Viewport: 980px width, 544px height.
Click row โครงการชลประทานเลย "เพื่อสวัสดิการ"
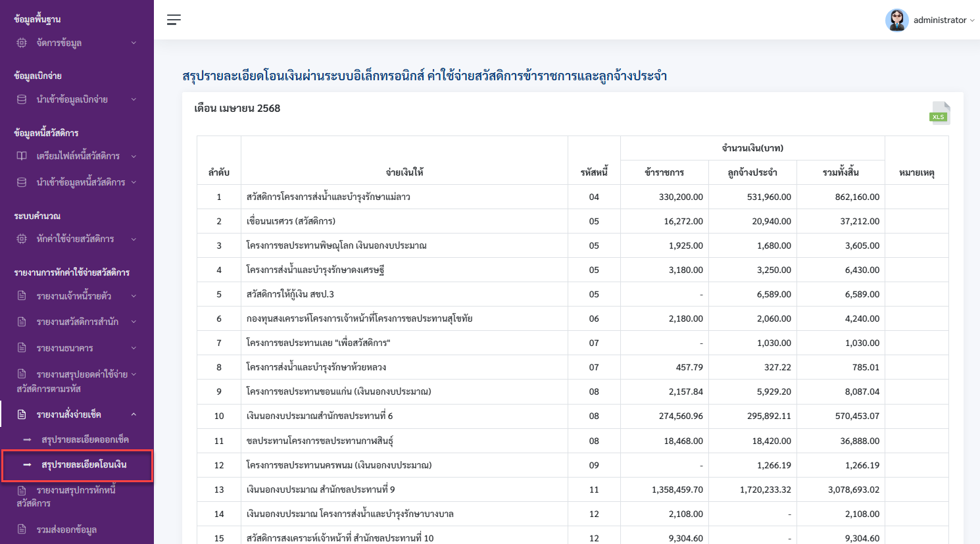[572, 343]
